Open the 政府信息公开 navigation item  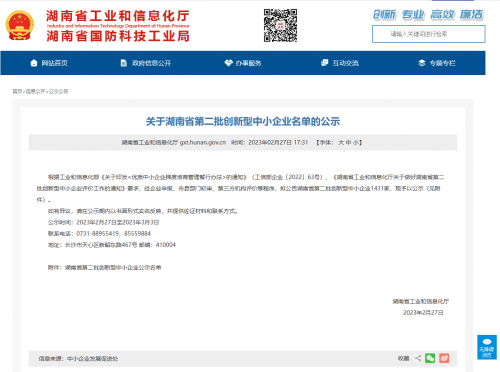point(151,63)
